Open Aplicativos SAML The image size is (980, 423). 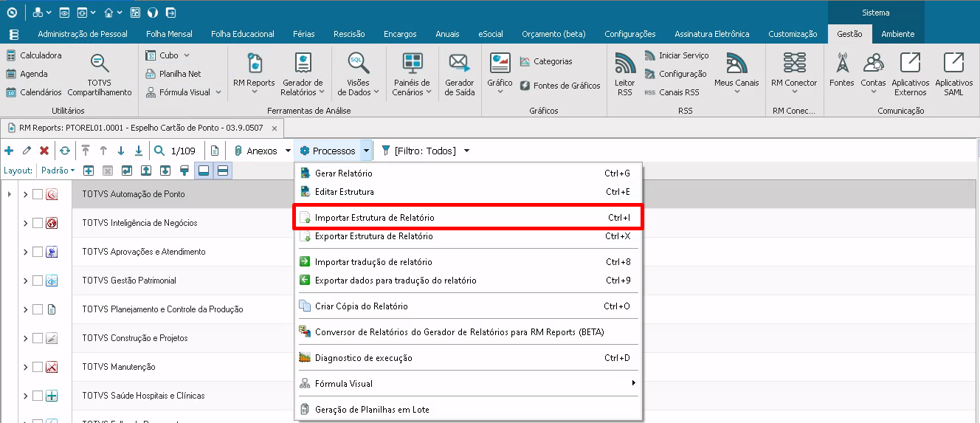[x=954, y=75]
